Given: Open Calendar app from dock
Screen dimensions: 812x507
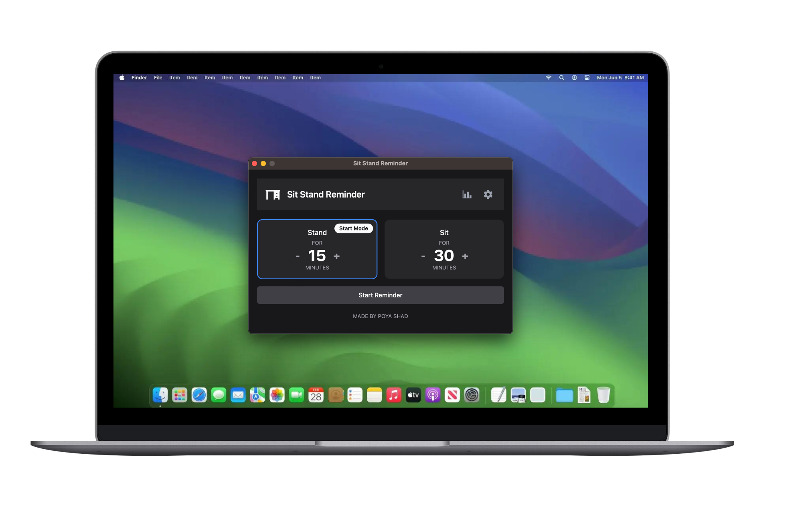Looking at the screenshot, I should click(x=316, y=395).
